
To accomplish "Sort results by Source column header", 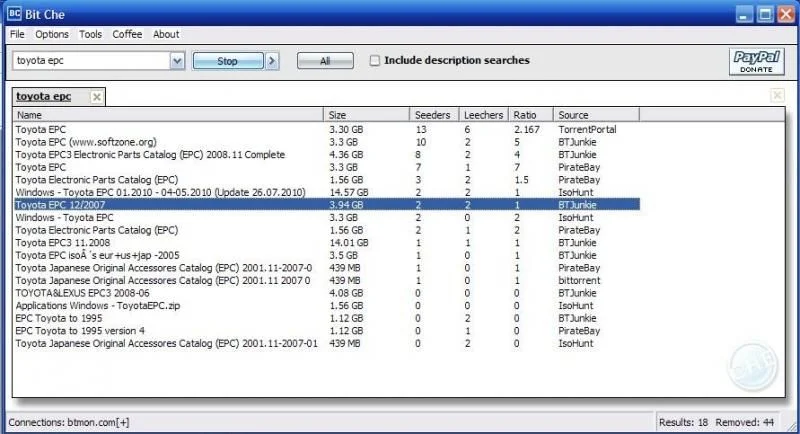I will click(x=596, y=115).
